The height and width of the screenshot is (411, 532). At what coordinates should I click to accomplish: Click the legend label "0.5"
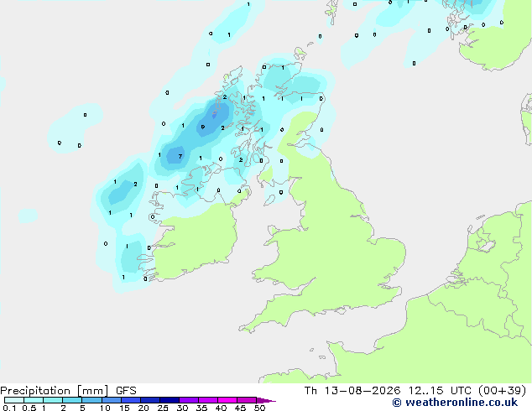click(x=29, y=408)
